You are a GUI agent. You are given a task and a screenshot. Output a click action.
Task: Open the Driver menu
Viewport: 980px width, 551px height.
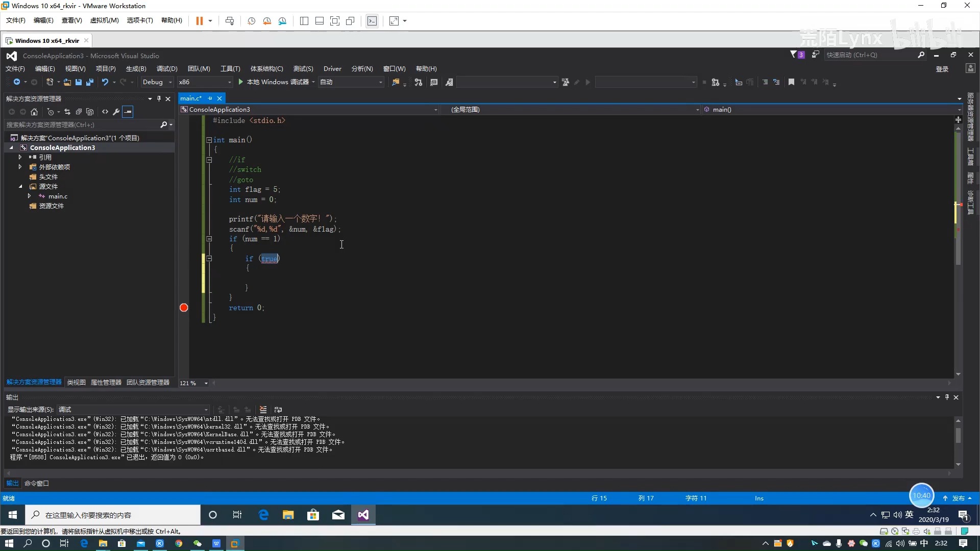click(332, 69)
